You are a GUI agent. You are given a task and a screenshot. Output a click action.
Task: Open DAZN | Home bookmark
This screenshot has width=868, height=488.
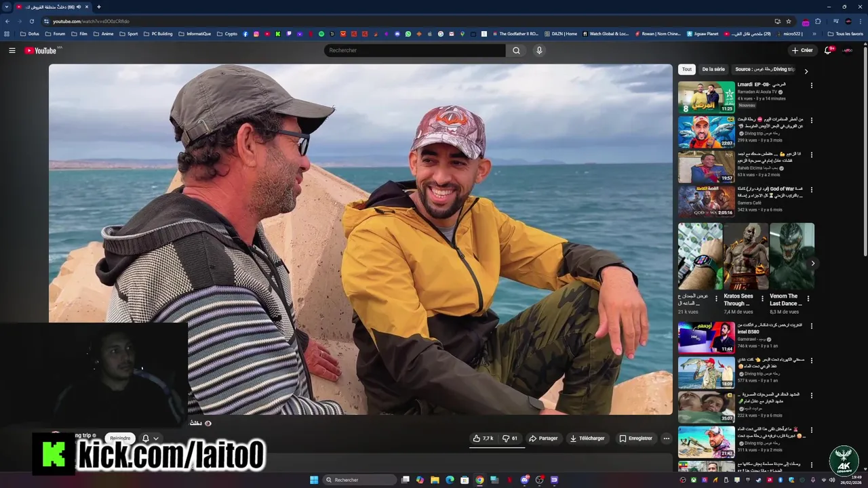pos(560,34)
